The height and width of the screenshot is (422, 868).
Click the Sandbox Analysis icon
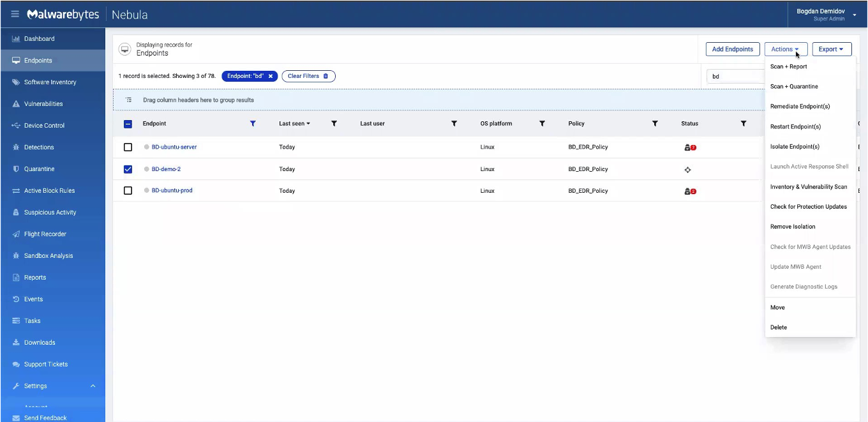[x=17, y=256]
